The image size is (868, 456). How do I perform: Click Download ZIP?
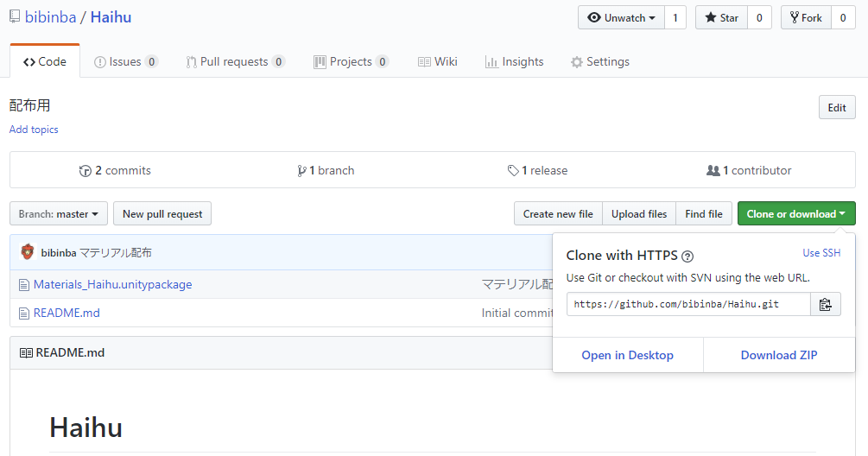pyautogui.click(x=779, y=355)
